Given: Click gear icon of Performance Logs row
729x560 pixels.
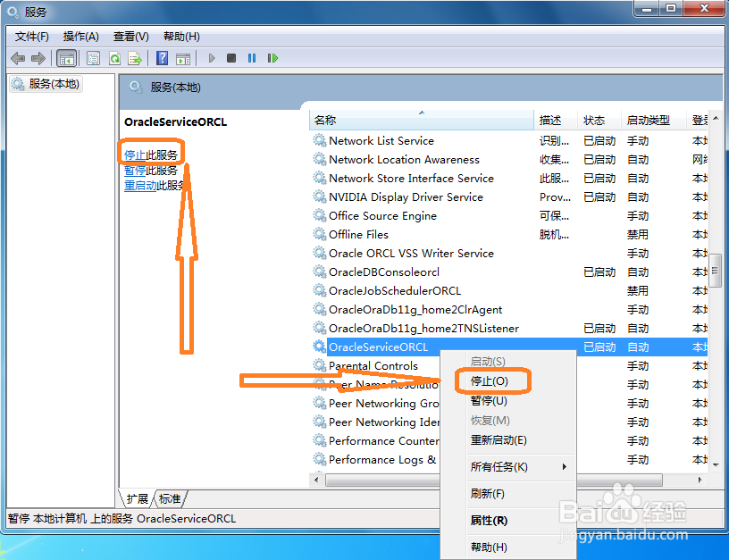Looking at the screenshot, I should [320, 459].
